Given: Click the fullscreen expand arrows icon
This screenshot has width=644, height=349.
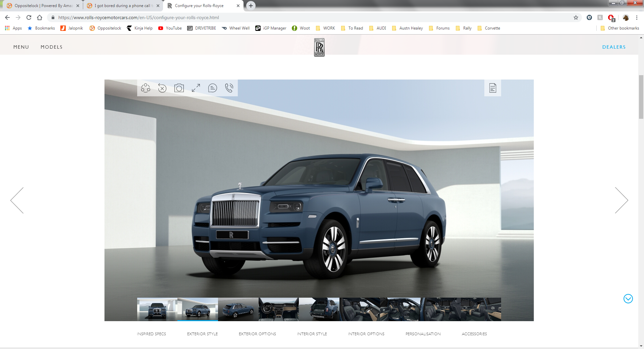Looking at the screenshot, I should 196,88.
